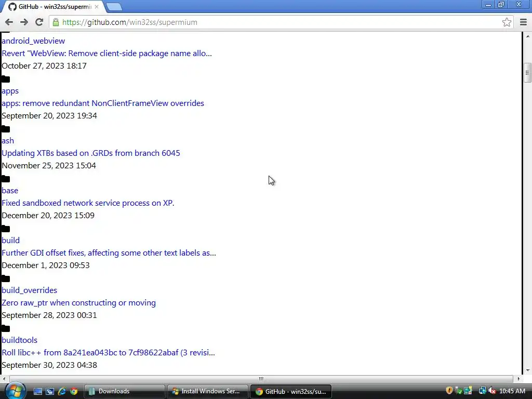Image resolution: width=532 pixels, height=399 pixels.
Task: Click the muted volume tray icon
Action: [492, 391]
